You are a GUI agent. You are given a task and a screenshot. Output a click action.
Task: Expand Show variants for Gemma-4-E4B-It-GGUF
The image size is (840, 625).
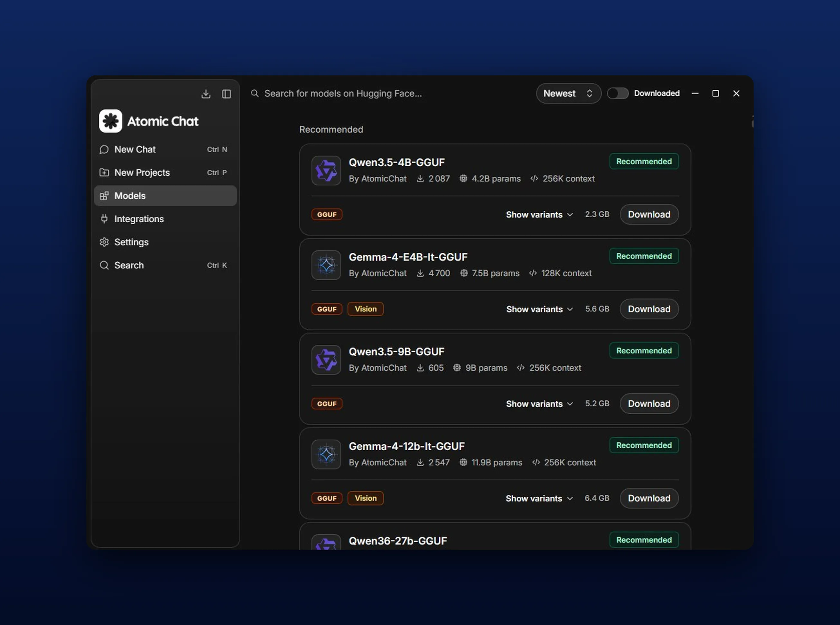pos(539,309)
